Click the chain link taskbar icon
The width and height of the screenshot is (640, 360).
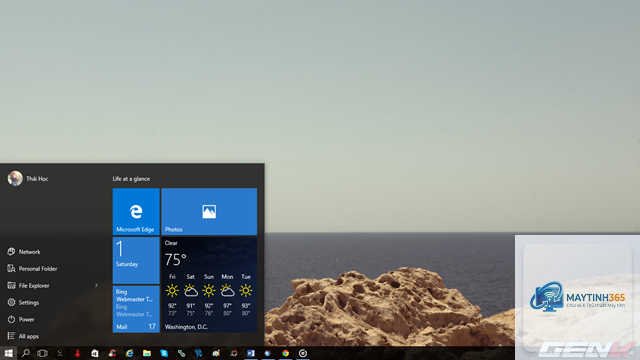coord(181,353)
